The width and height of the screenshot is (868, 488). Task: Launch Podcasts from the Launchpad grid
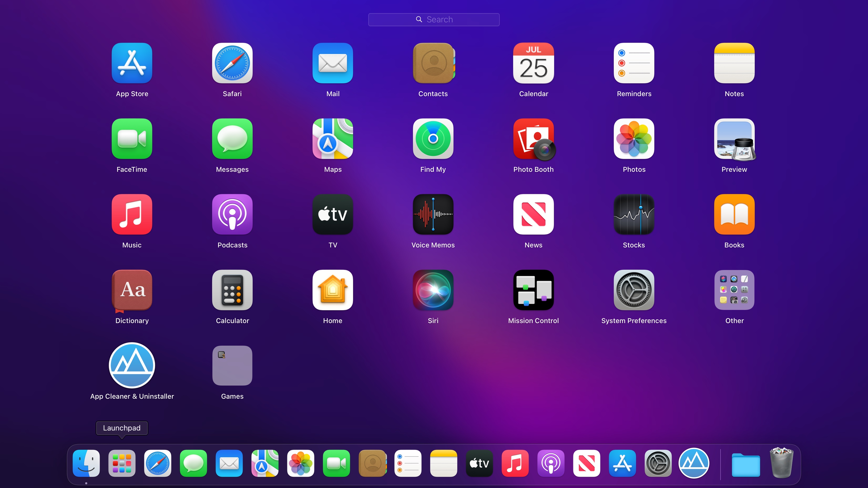click(232, 214)
